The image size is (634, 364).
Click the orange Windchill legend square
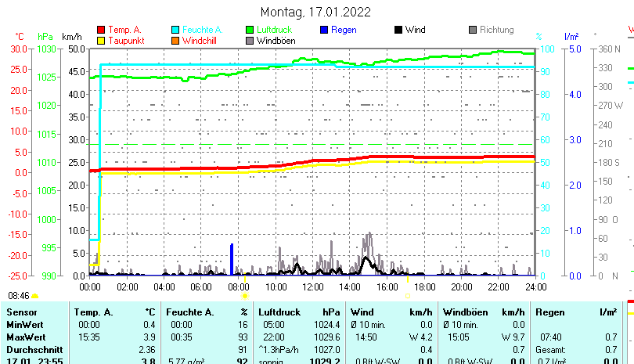[x=176, y=40]
